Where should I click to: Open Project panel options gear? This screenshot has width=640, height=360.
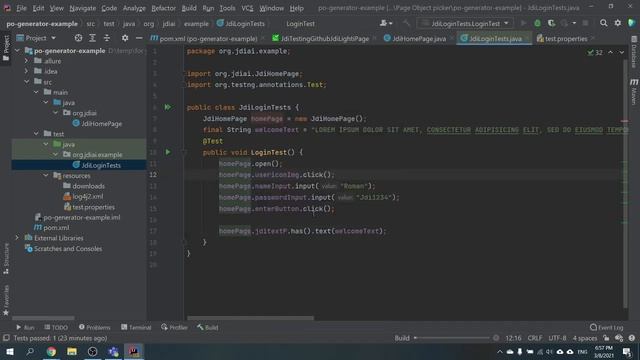(x=124, y=38)
